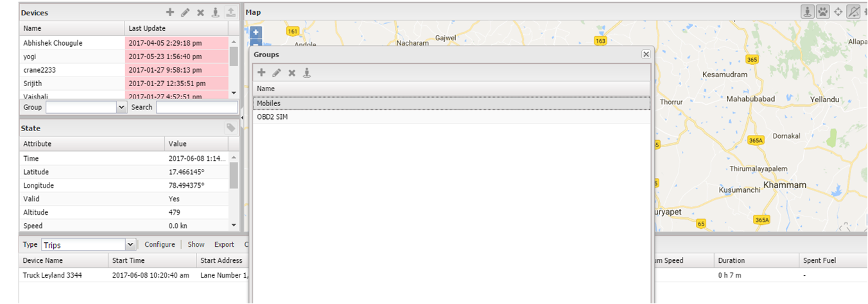Edit selected device with pencil icon
868x304 pixels.
coord(185,12)
